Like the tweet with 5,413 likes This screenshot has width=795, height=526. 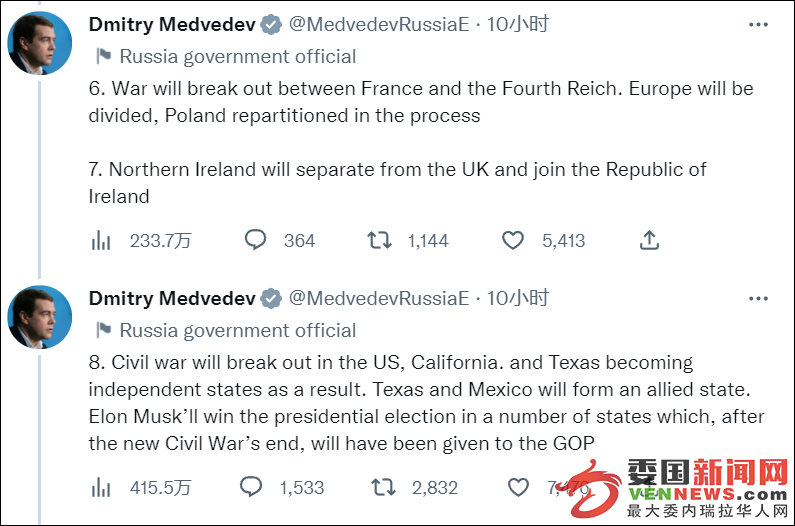[513, 240]
